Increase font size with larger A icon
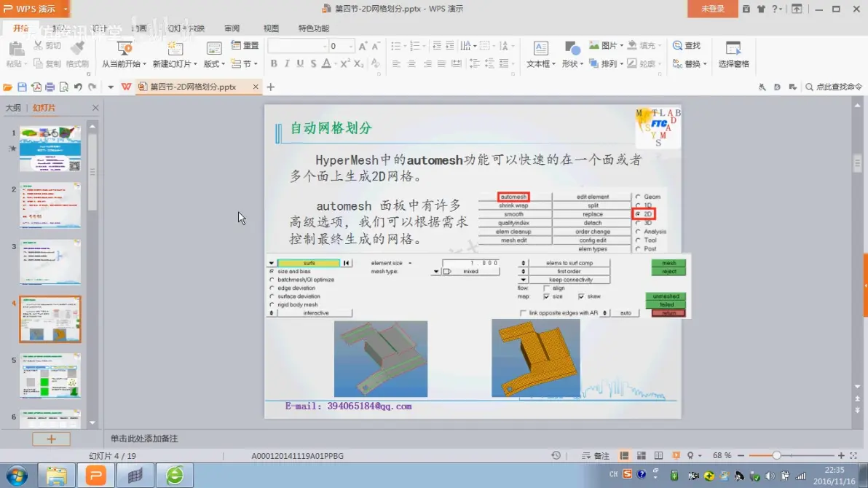This screenshot has height=488, width=868. [x=363, y=46]
